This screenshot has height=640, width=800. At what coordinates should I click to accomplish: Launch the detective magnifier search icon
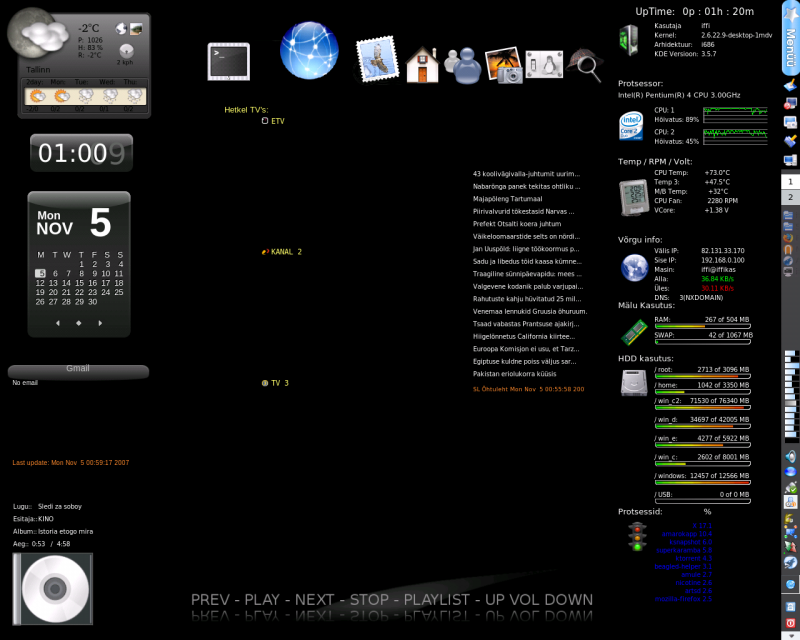pos(585,65)
